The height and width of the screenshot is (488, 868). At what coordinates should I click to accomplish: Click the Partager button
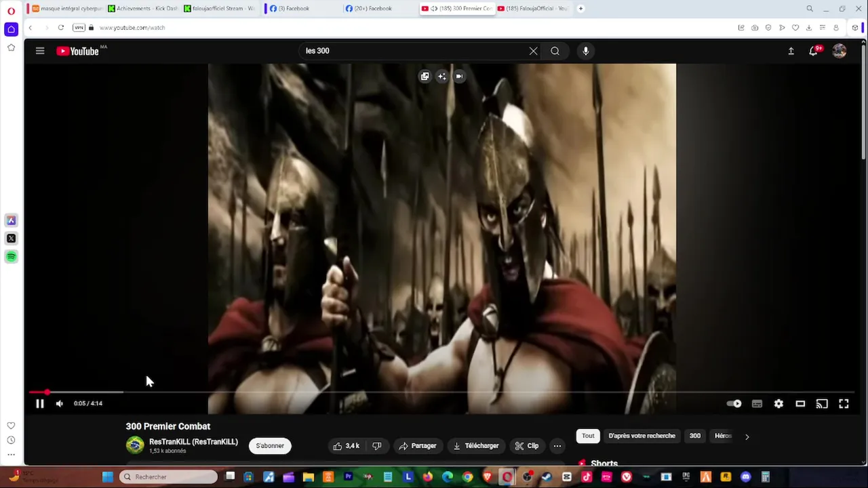point(417,445)
